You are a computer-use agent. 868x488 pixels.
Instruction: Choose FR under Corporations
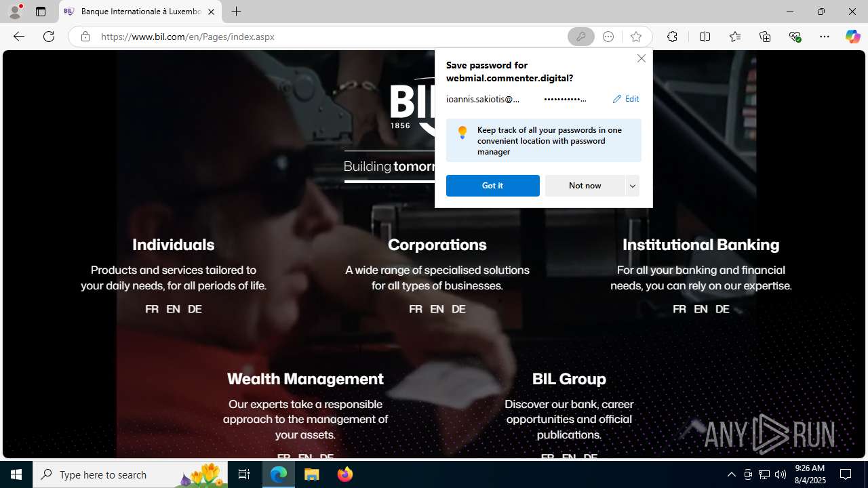point(416,309)
